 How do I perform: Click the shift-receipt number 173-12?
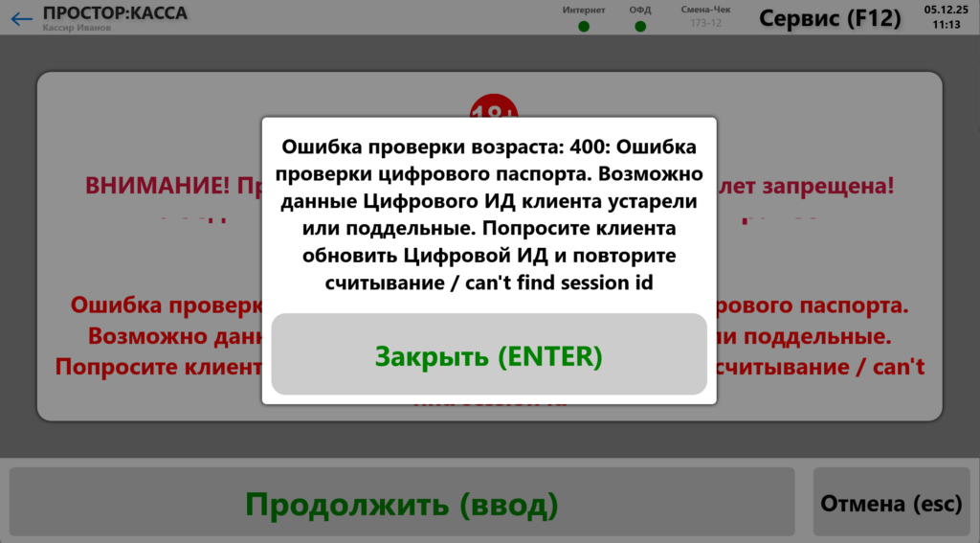point(705,22)
